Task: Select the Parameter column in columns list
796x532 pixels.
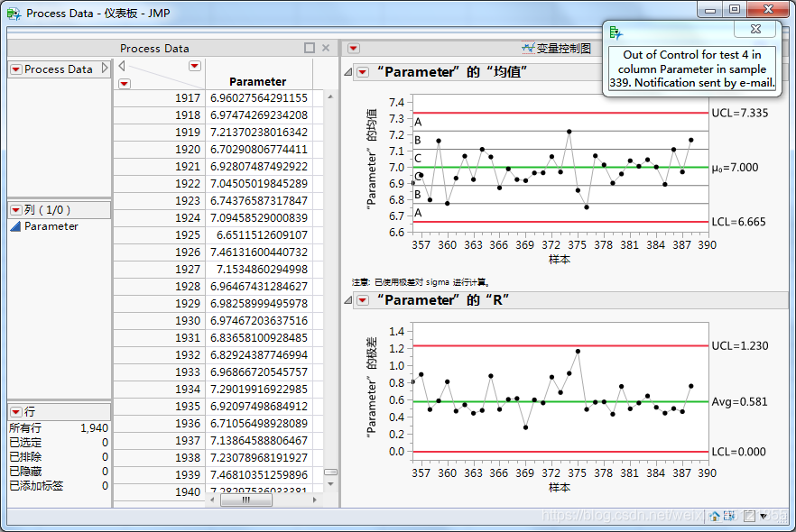Action: coord(51,226)
